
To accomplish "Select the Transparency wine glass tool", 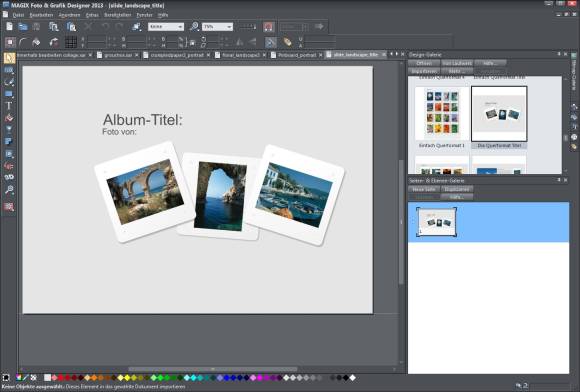I will pyautogui.click(x=9, y=129).
